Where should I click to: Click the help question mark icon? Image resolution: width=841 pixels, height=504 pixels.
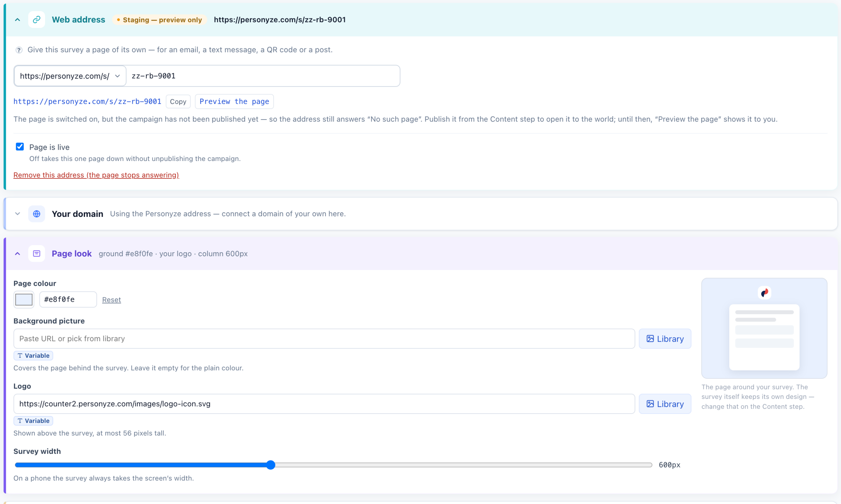click(x=19, y=50)
